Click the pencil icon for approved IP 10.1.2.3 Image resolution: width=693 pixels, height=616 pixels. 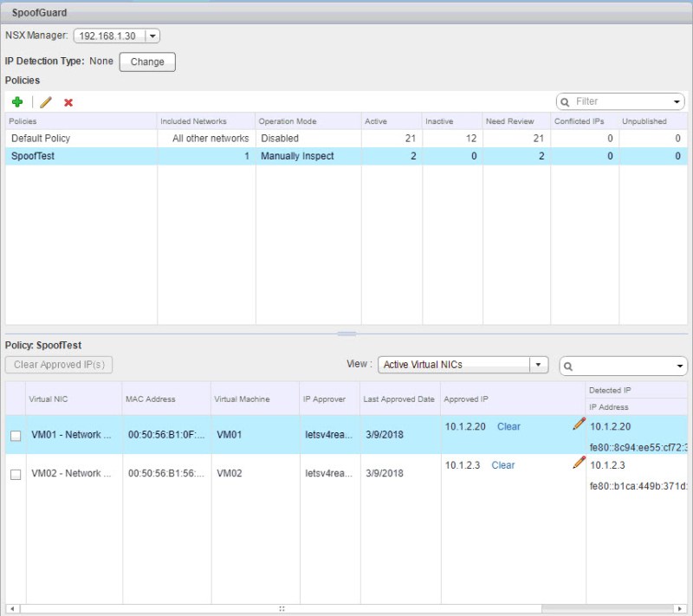click(579, 463)
